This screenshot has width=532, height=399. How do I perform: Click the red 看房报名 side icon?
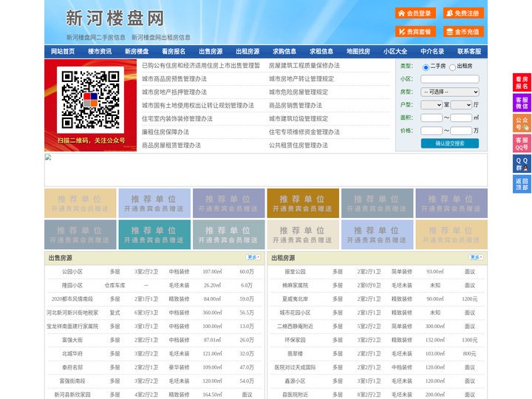[x=522, y=83]
